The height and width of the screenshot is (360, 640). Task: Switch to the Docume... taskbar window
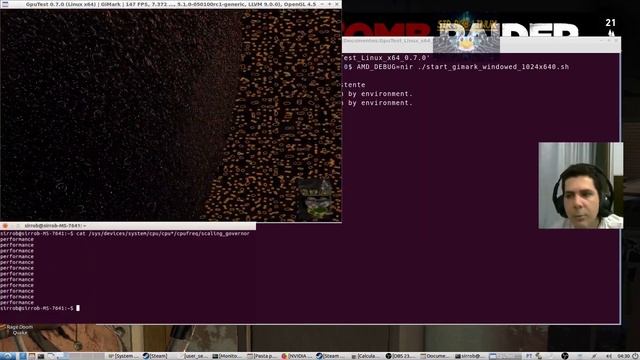coord(434,356)
